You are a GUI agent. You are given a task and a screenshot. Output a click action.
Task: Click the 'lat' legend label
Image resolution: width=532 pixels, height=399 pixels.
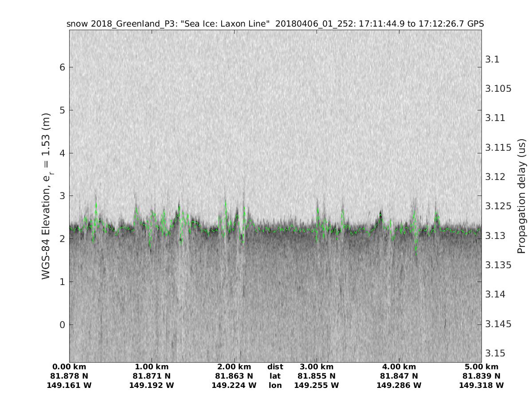[275, 376]
